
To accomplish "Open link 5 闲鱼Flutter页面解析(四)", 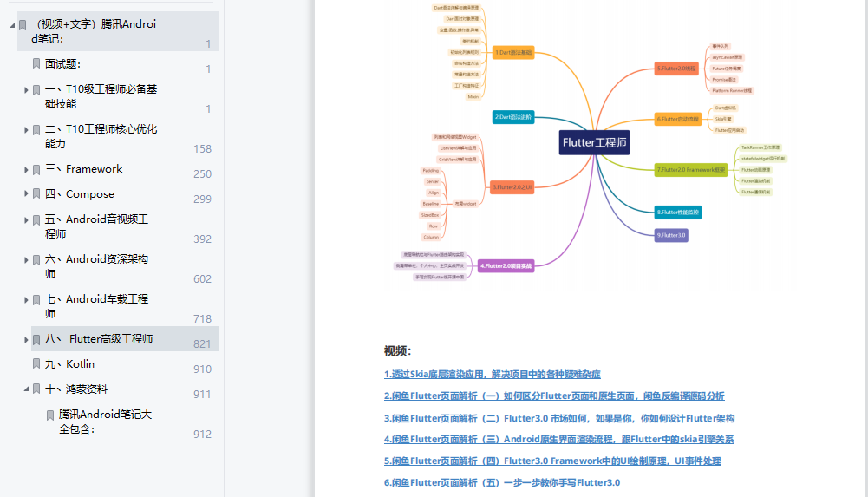I will (552, 461).
